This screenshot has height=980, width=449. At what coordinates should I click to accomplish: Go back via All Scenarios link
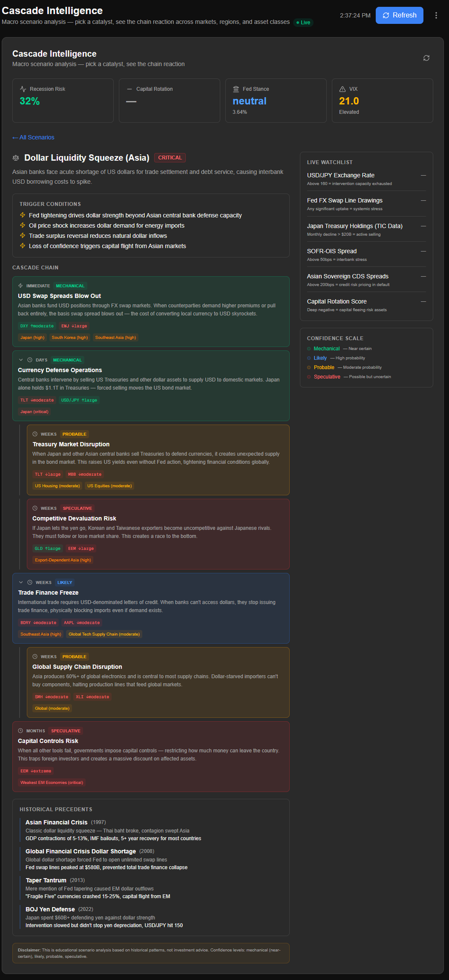[x=33, y=137]
